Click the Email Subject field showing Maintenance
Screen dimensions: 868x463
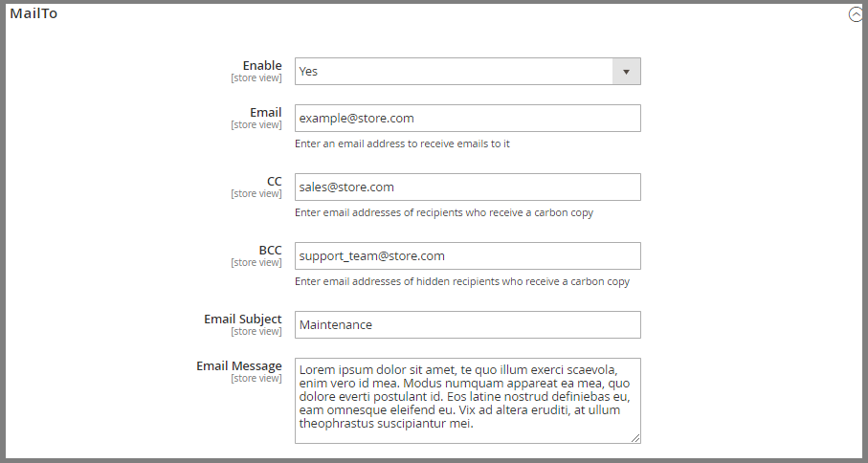point(467,324)
